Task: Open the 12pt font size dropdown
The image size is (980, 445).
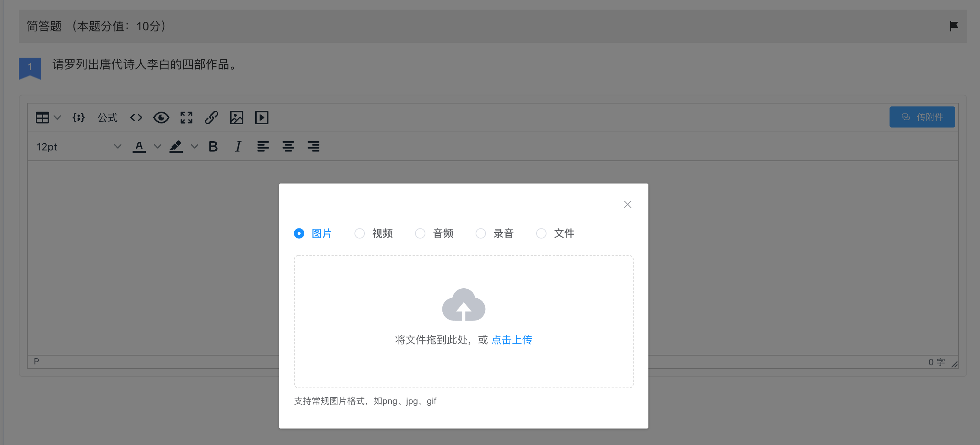Action: point(79,147)
